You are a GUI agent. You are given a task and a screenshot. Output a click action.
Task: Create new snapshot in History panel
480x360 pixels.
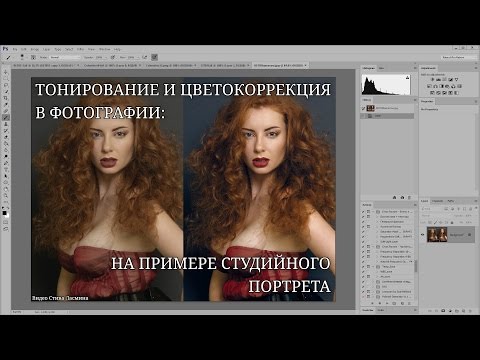pyautogui.click(x=402, y=198)
